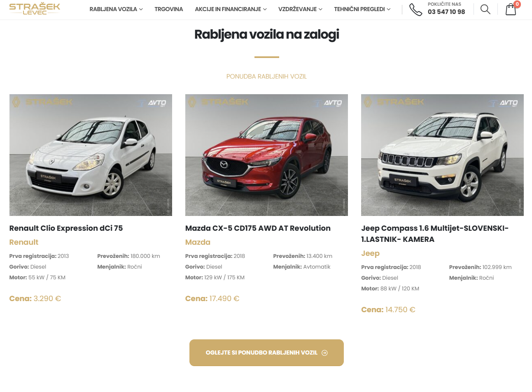
Task: Open the shopping cart icon
Action: 511,9
